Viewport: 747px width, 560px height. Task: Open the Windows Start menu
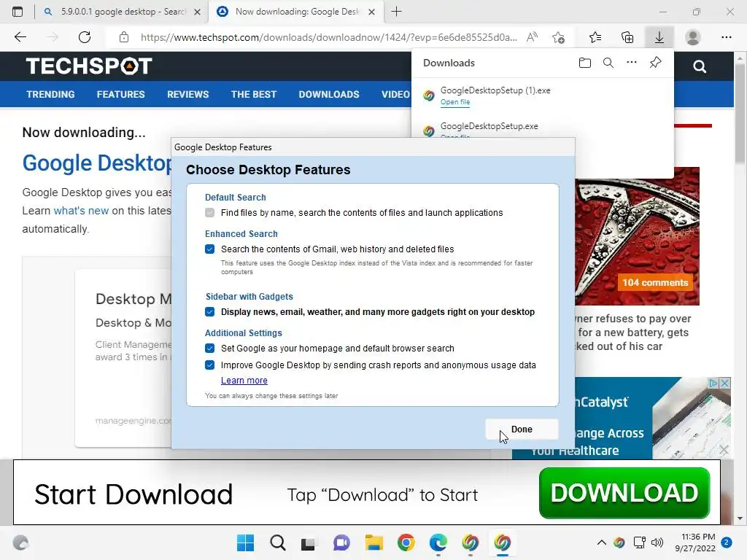(x=245, y=542)
